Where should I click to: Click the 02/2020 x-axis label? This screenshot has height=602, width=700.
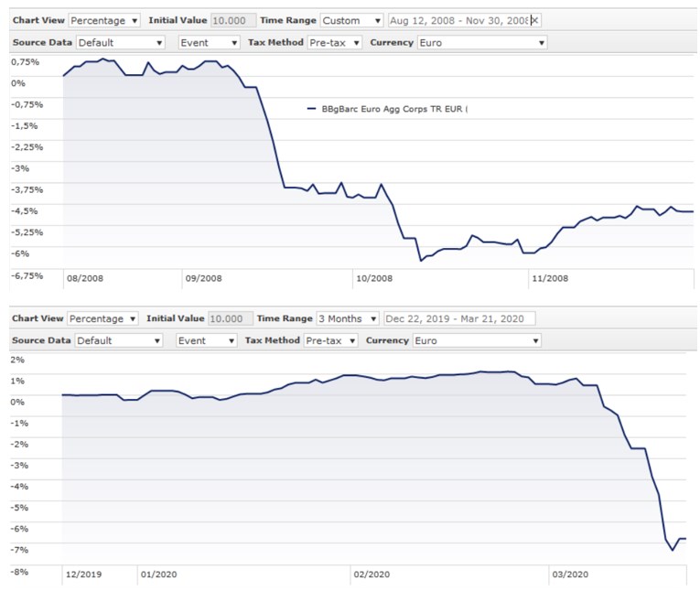371,575
